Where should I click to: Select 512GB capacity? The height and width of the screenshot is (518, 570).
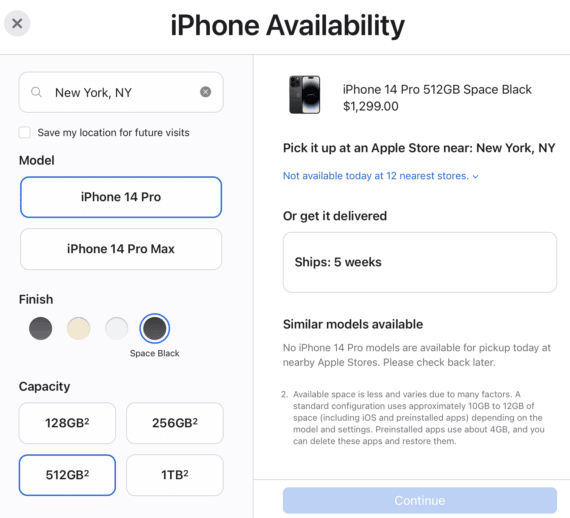[67, 475]
